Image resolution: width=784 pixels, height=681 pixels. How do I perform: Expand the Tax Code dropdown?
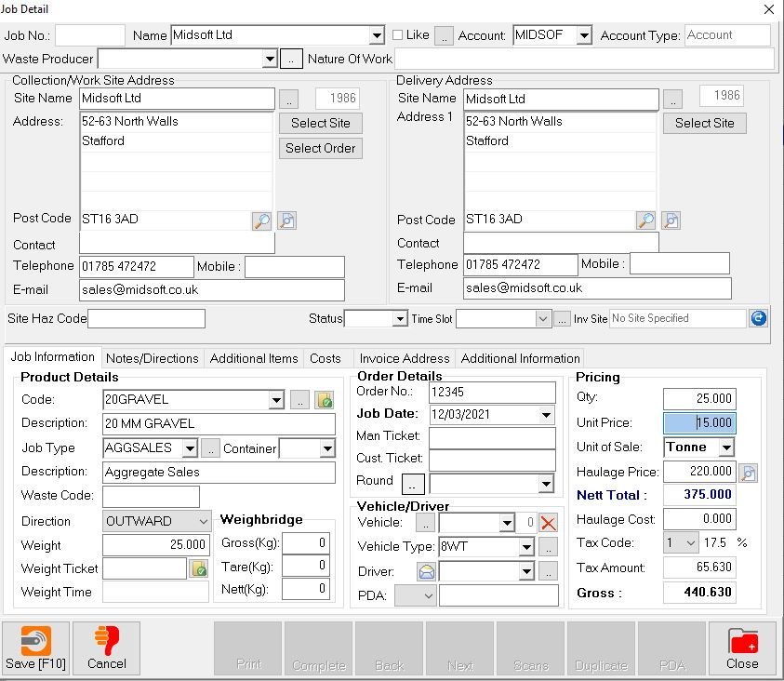point(690,543)
